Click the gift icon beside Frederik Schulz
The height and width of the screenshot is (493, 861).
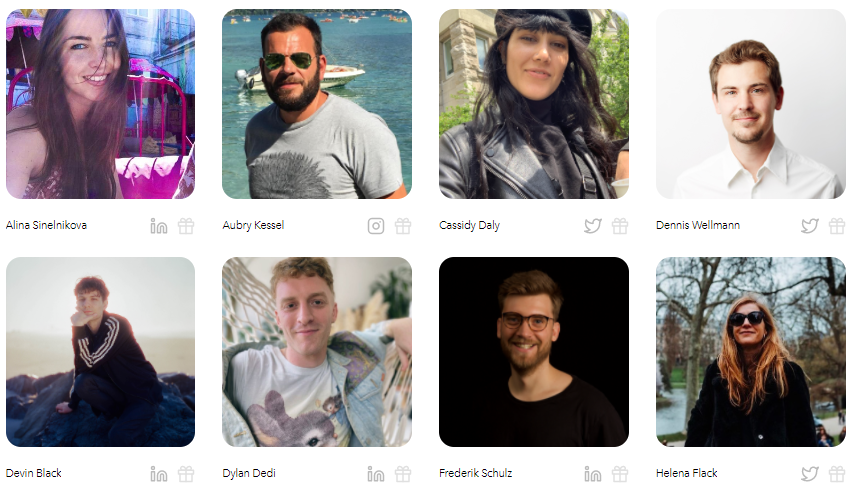(620, 474)
